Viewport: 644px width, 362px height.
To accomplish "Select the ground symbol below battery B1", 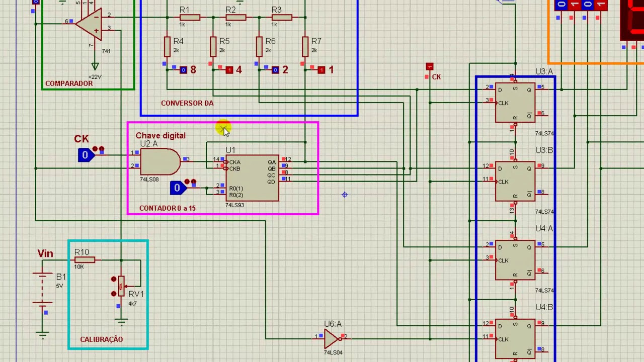I will coord(43,334).
